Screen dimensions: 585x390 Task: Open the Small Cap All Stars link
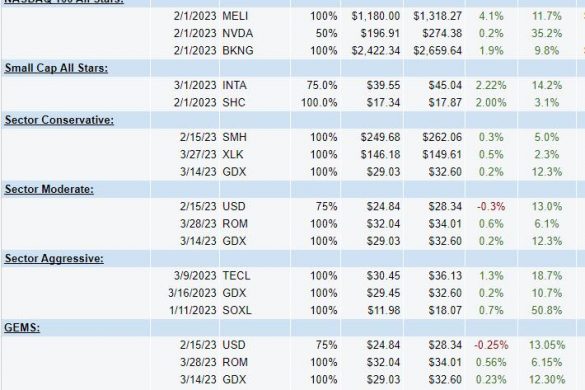point(56,68)
